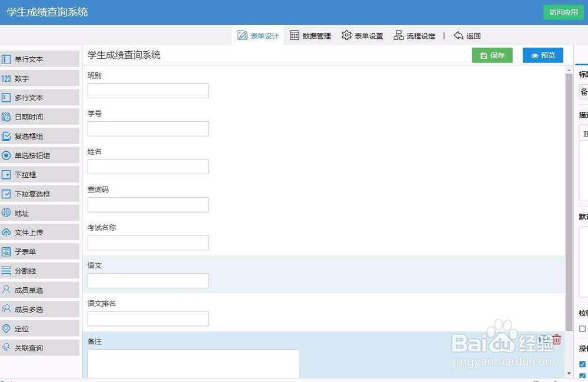588x382 pixels.
Task: Copy the 备注 field using duplicate icon
Action: (543, 340)
